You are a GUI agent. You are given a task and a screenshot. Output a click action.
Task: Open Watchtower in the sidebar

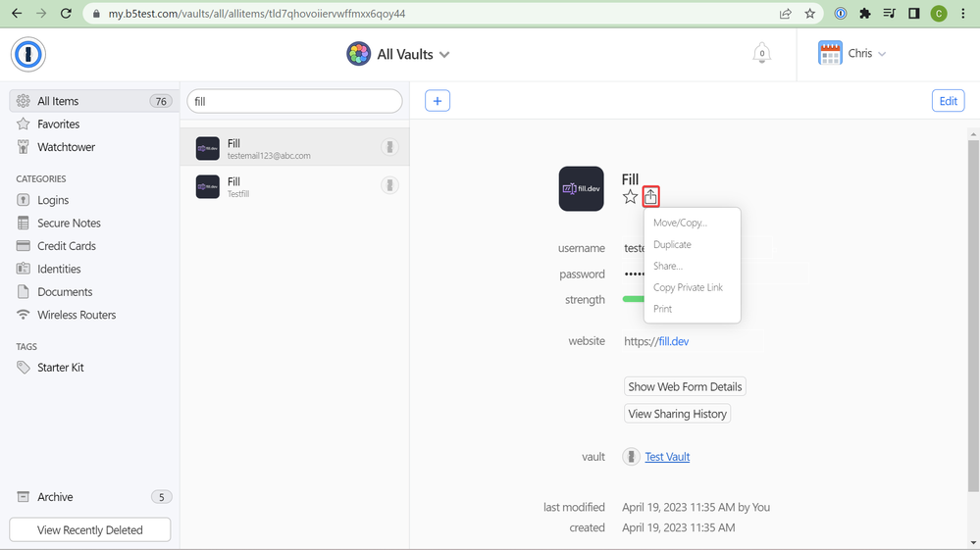[x=66, y=147]
